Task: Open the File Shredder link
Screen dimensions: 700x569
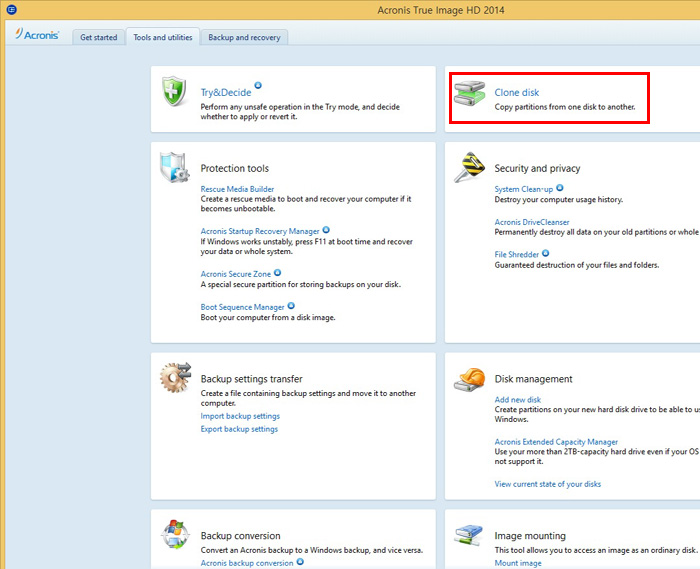Action: tap(517, 254)
